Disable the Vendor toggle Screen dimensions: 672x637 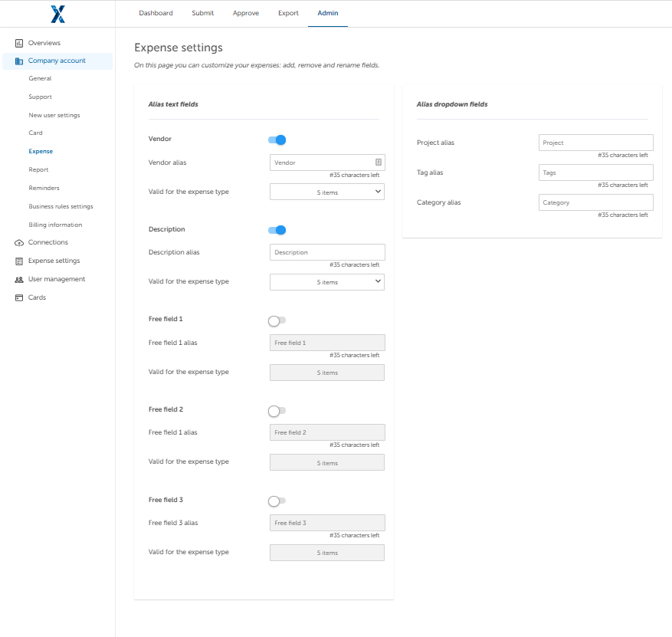point(277,140)
